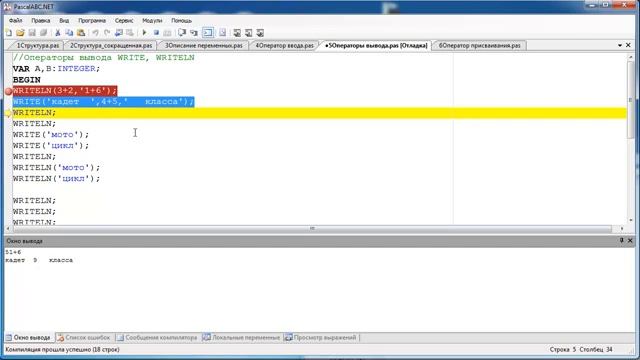Toggle the output window toolbar button
Viewport: 640px width, 360px height.
tap(208, 33)
